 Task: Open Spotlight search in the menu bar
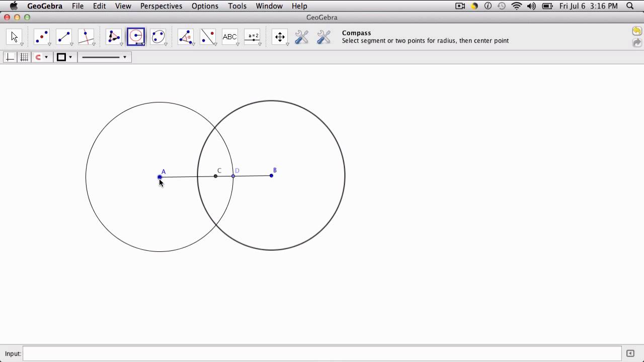[630, 6]
